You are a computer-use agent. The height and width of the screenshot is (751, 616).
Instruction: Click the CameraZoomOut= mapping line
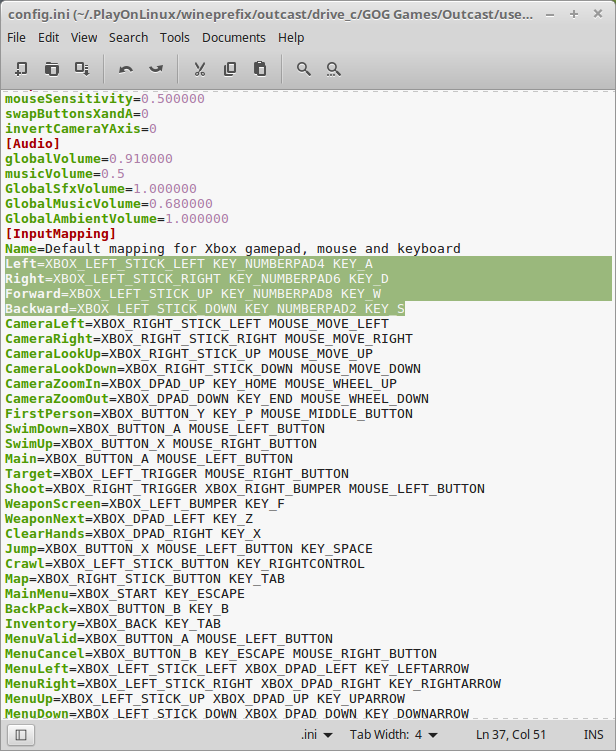(217, 399)
